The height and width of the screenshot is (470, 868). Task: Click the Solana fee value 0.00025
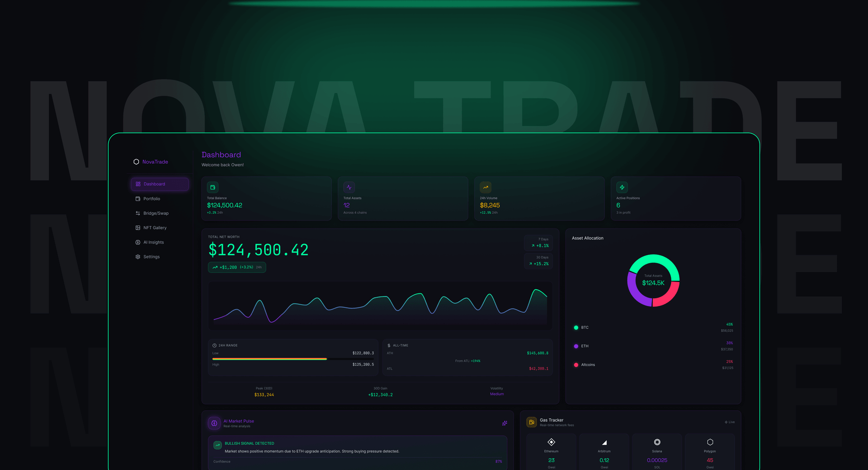[x=657, y=460]
